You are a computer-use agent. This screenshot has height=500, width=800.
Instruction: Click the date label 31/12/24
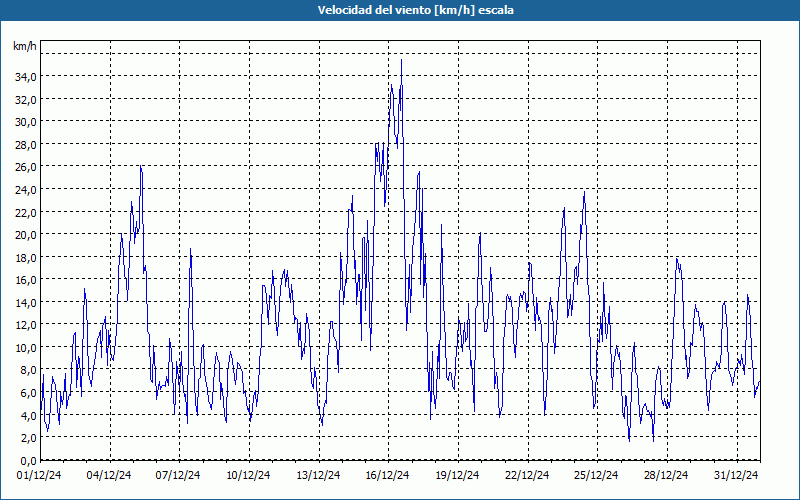pos(736,475)
